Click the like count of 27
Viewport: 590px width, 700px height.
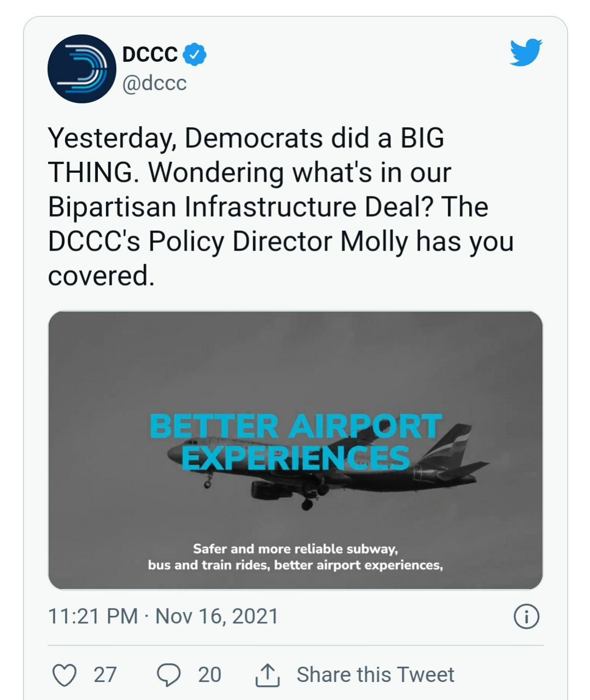tap(105, 675)
